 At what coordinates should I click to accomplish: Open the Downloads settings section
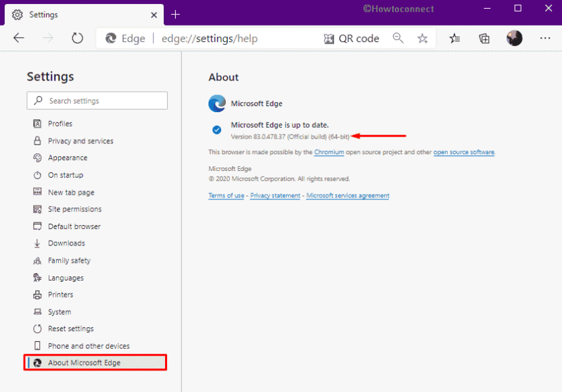click(x=70, y=243)
